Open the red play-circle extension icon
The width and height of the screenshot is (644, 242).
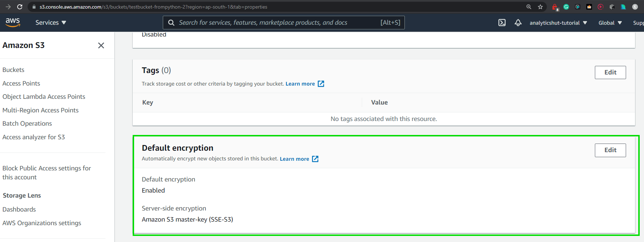click(x=601, y=7)
